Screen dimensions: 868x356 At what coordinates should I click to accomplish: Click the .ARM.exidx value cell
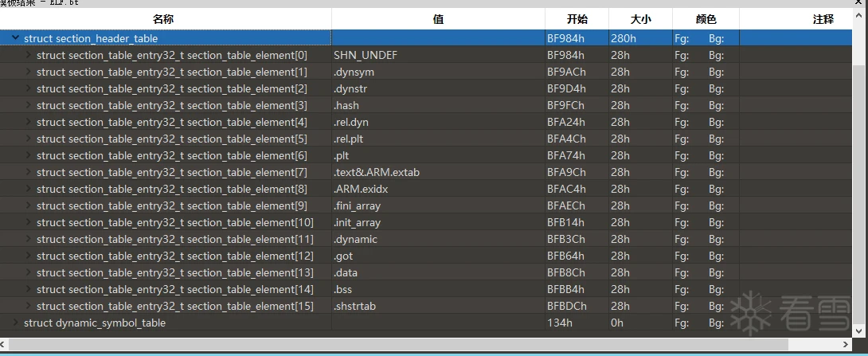439,189
